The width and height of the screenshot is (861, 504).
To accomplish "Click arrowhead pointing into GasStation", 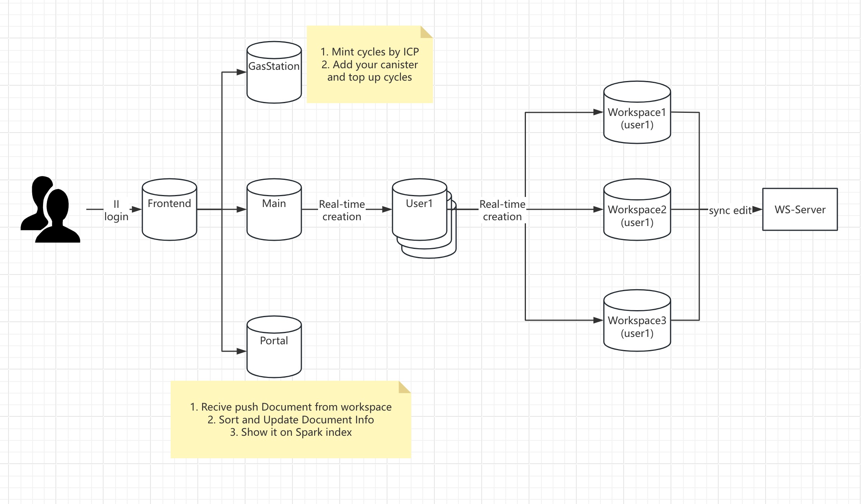I will 242,72.
